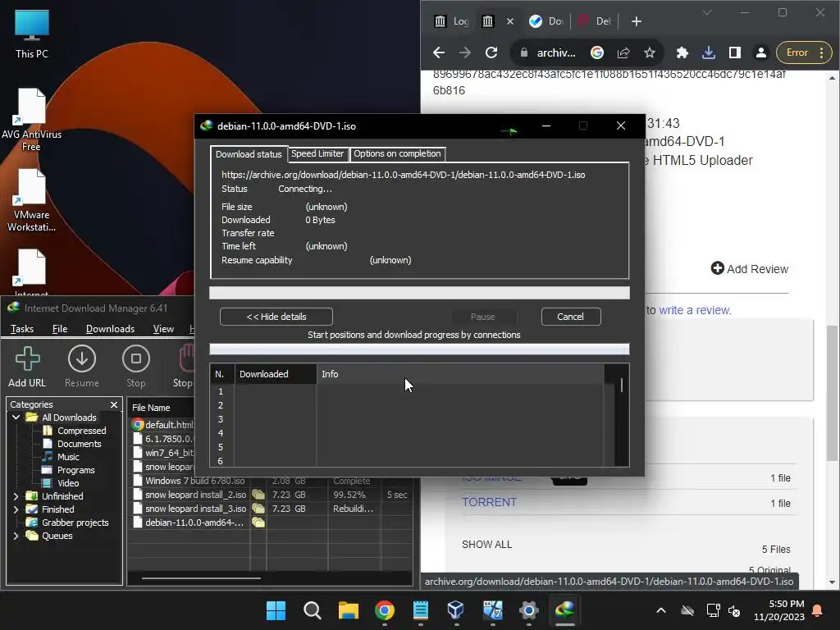Click the share page icon in address bar
840x630 pixels.
pyautogui.click(x=623, y=52)
